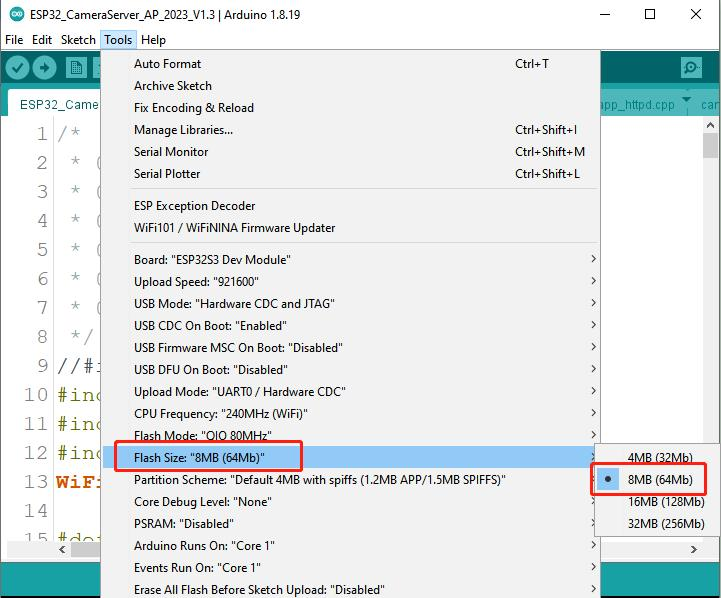Maximize the Arduino window
The image size is (721, 598).
pos(650,14)
